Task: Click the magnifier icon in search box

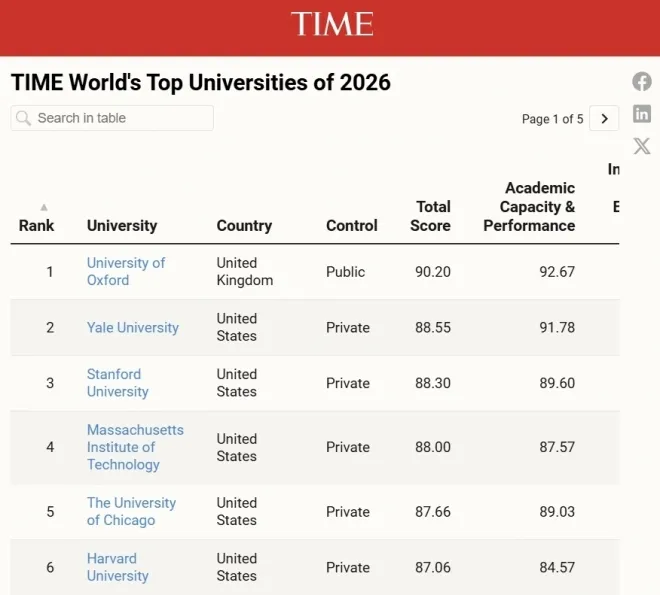Action: [24, 118]
